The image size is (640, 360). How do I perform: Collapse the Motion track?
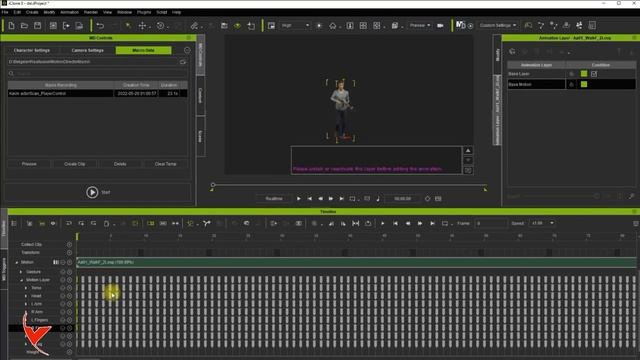coord(17,262)
